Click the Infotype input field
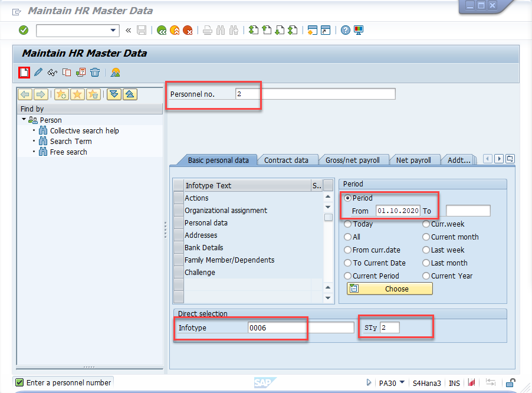Image resolution: width=532 pixels, height=393 pixels. 301,327
